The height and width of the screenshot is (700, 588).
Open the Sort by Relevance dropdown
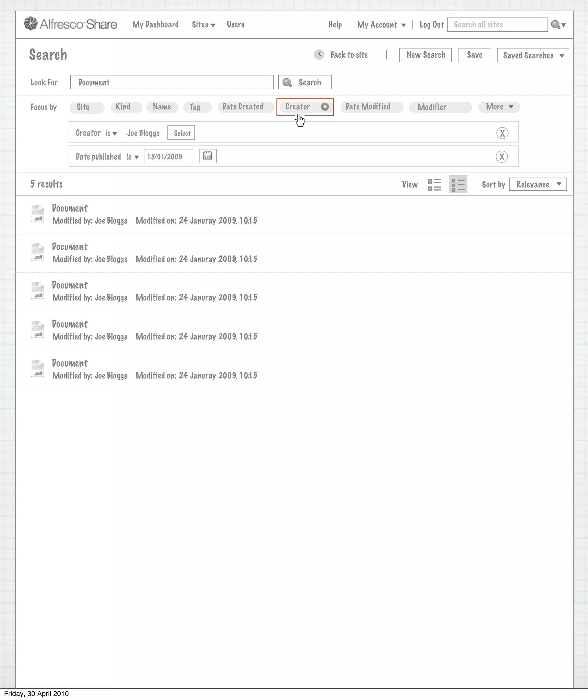click(538, 184)
